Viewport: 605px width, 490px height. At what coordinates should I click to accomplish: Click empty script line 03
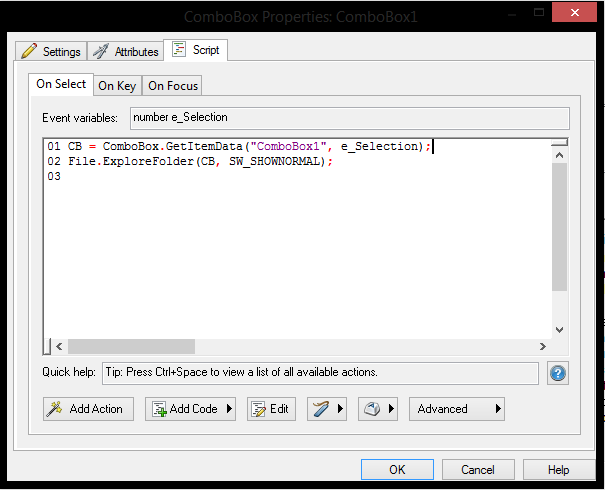54,177
